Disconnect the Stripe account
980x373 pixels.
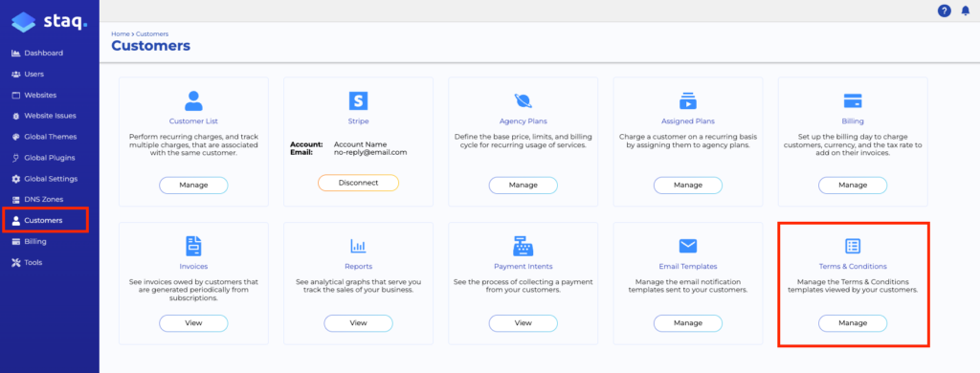click(x=358, y=183)
